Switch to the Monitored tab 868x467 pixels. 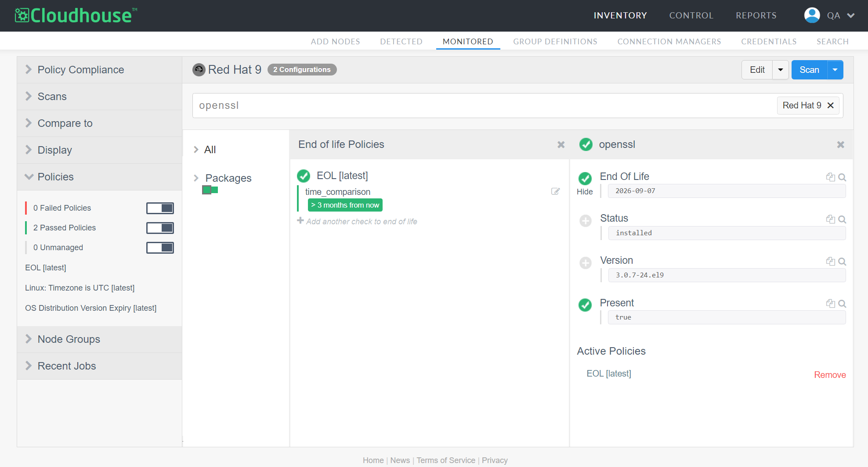click(468, 41)
